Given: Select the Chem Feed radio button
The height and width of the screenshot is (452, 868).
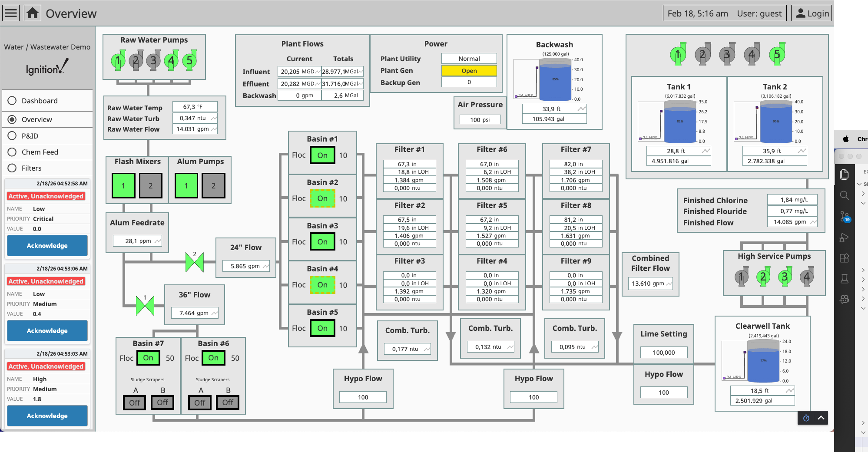Looking at the screenshot, I should point(12,152).
